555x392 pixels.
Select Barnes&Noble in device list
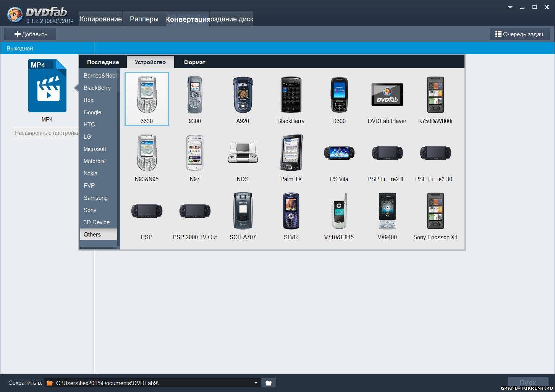pos(99,76)
